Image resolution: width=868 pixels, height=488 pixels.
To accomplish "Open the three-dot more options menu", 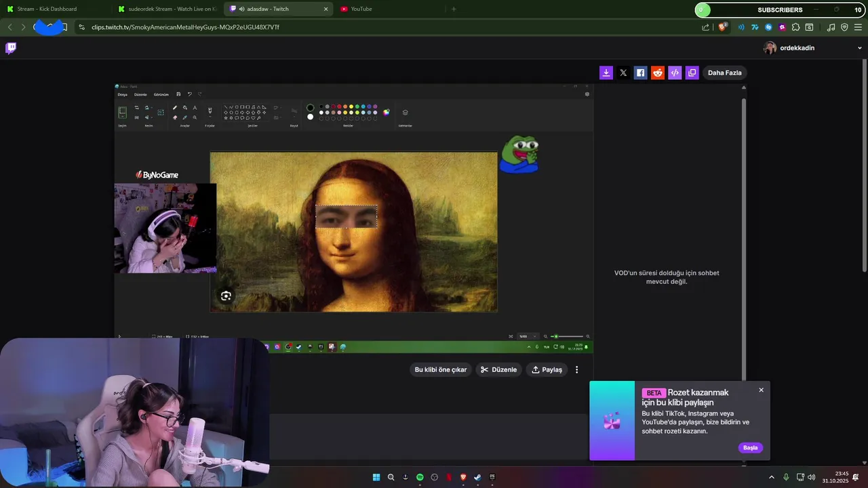I will pyautogui.click(x=577, y=369).
